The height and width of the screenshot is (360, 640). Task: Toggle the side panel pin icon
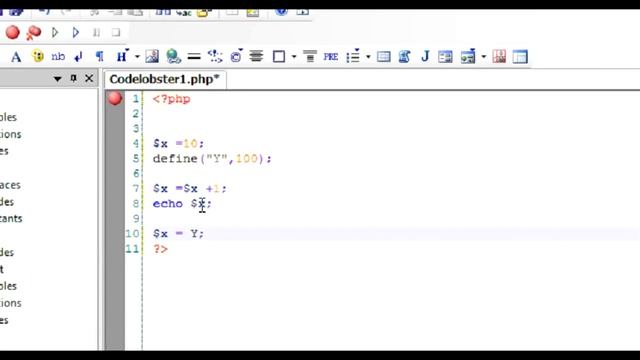coord(73,78)
